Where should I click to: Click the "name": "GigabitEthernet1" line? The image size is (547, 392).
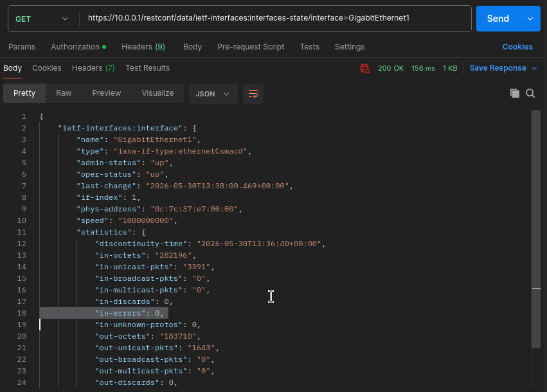[x=138, y=140]
